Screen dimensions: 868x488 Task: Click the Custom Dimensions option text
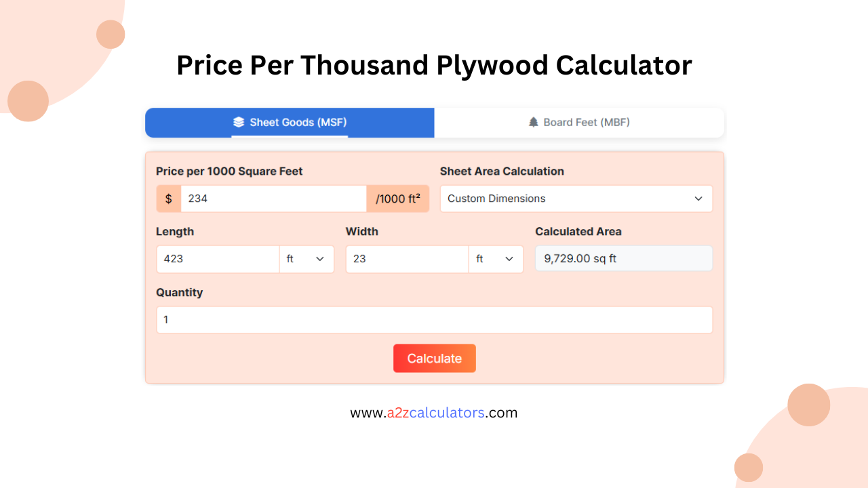tap(496, 198)
